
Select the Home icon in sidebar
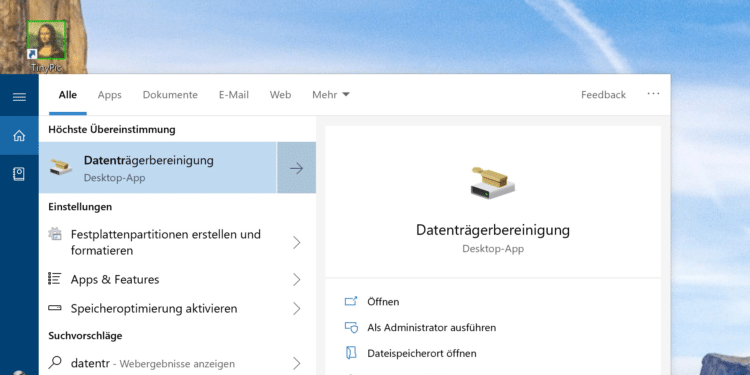coord(19,136)
